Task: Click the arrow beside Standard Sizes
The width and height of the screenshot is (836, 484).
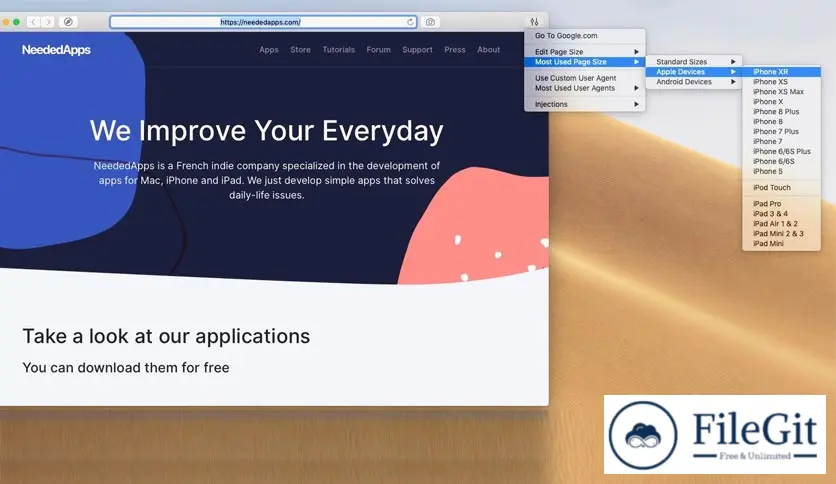Action: (x=733, y=62)
